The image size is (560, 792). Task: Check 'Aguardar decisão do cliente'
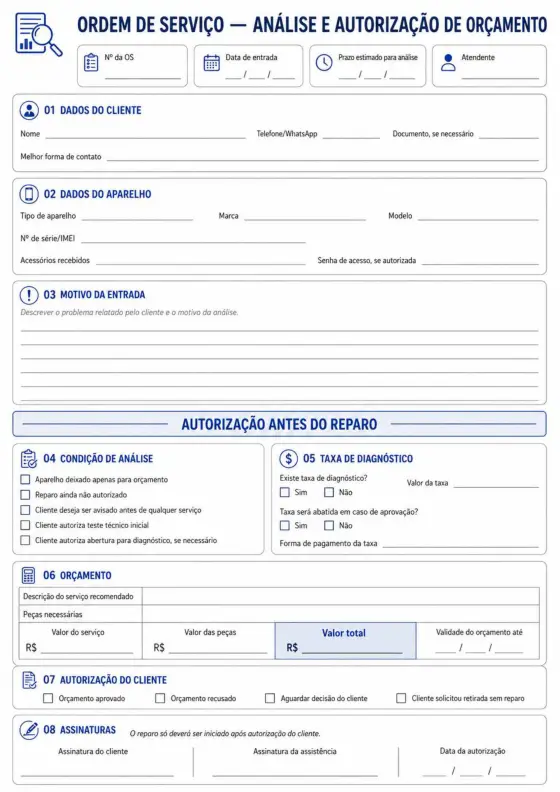click(x=270, y=698)
